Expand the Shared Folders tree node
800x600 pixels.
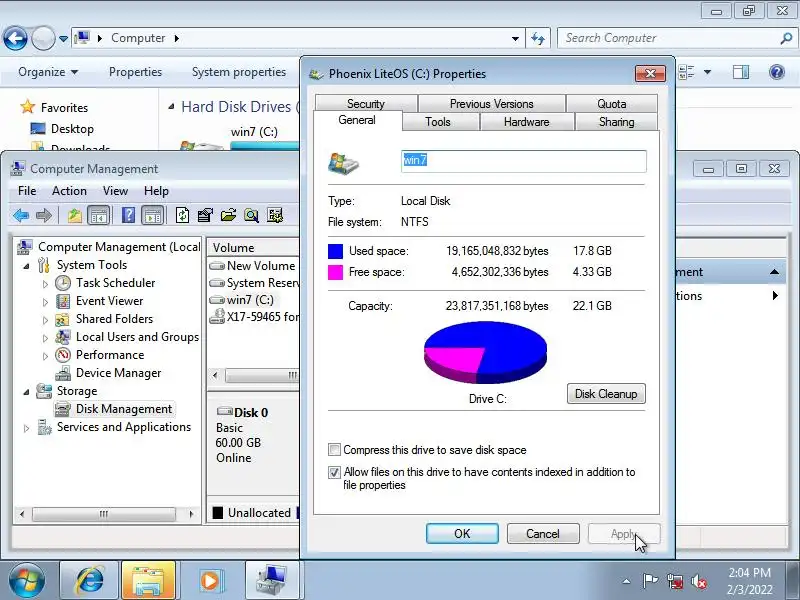point(45,320)
